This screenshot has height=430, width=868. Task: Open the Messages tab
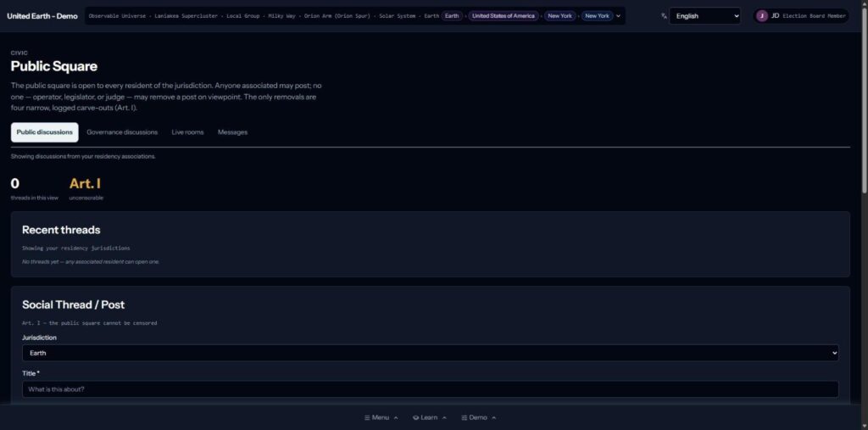232,132
